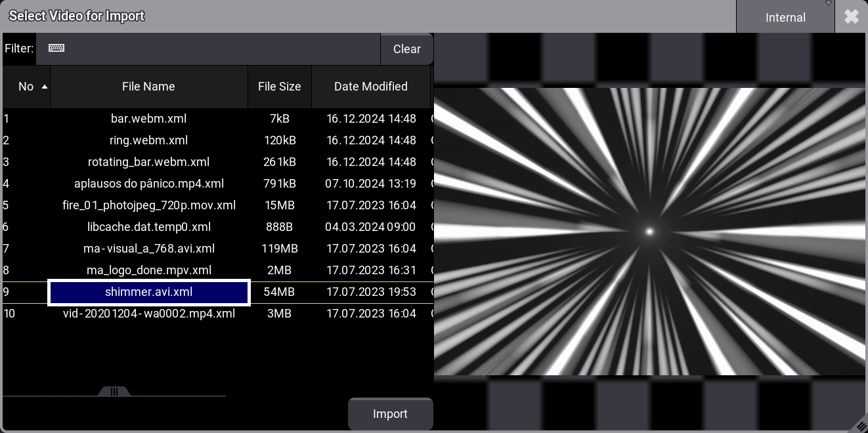868x433 pixels.
Task: Pick libcache.dat.temp0.xml from the list
Action: click(x=148, y=227)
